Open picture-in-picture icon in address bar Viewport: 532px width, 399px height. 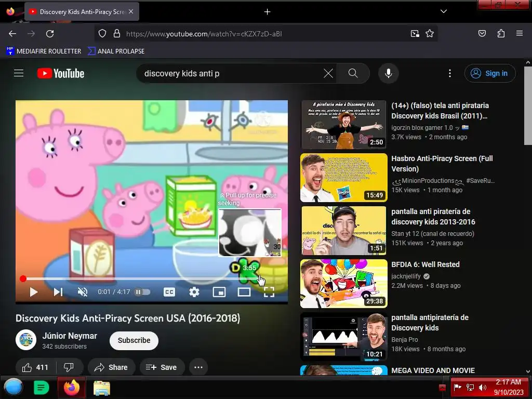click(415, 34)
